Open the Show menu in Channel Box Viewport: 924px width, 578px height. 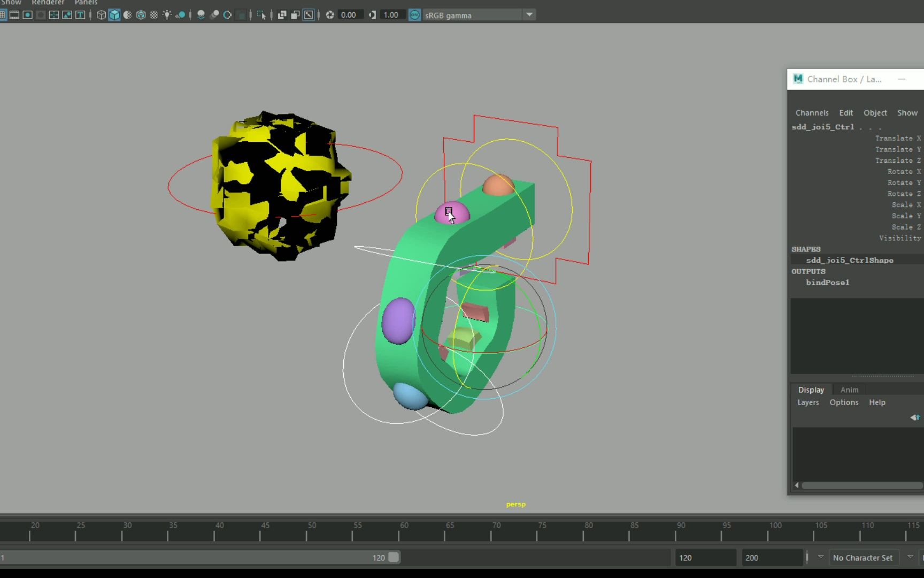pos(907,113)
